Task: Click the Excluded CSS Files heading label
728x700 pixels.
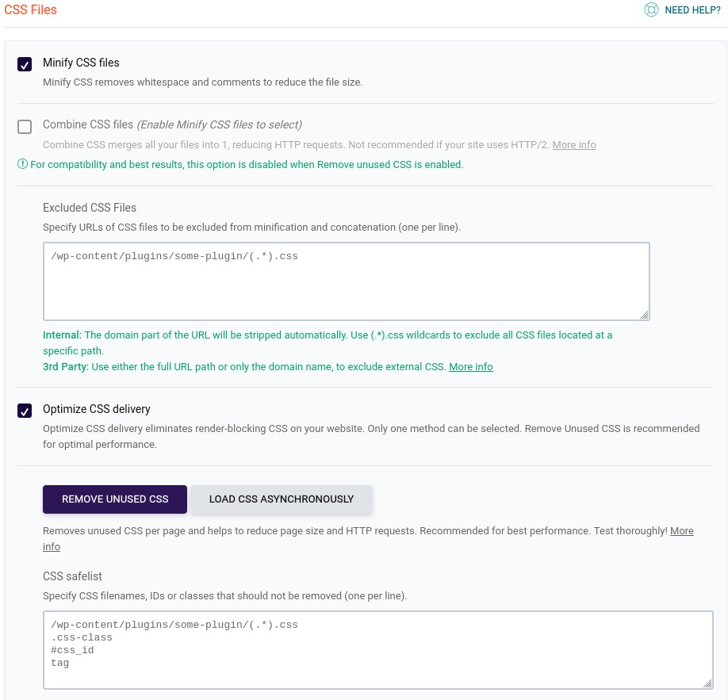Action: pyautogui.click(x=90, y=208)
